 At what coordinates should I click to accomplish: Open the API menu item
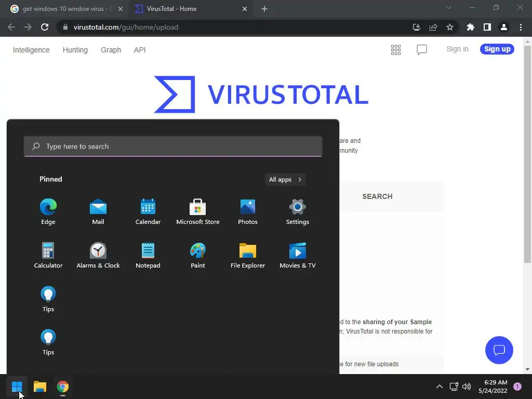point(140,50)
